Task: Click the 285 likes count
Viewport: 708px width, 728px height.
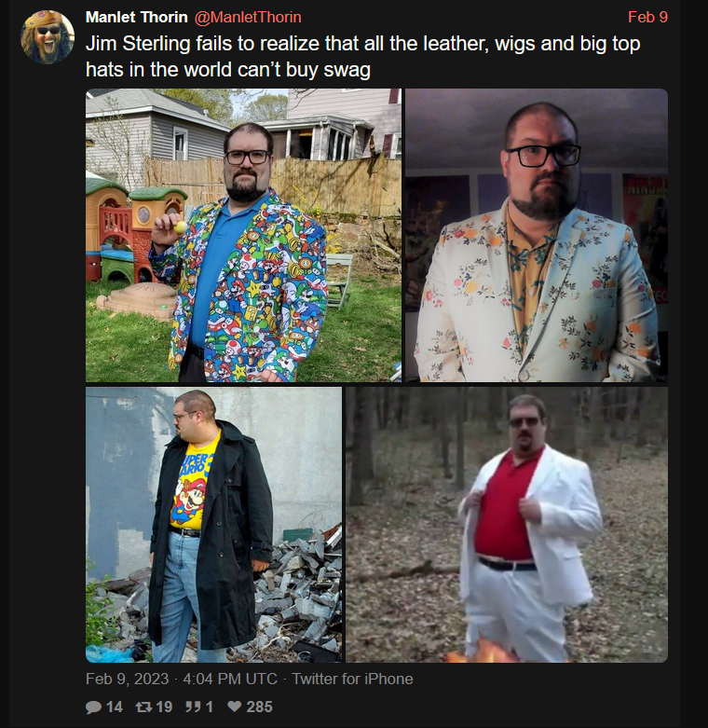Action: pyautogui.click(x=259, y=707)
